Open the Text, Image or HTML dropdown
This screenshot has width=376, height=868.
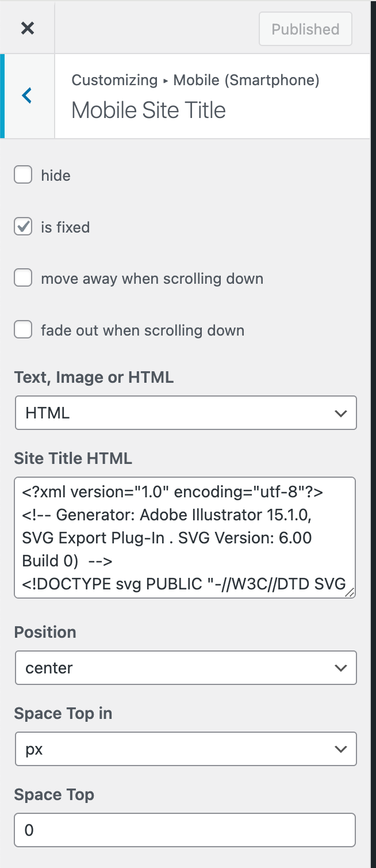point(186,413)
